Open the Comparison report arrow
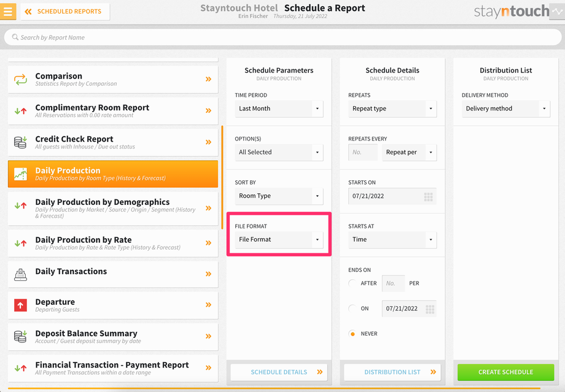 pos(208,79)
